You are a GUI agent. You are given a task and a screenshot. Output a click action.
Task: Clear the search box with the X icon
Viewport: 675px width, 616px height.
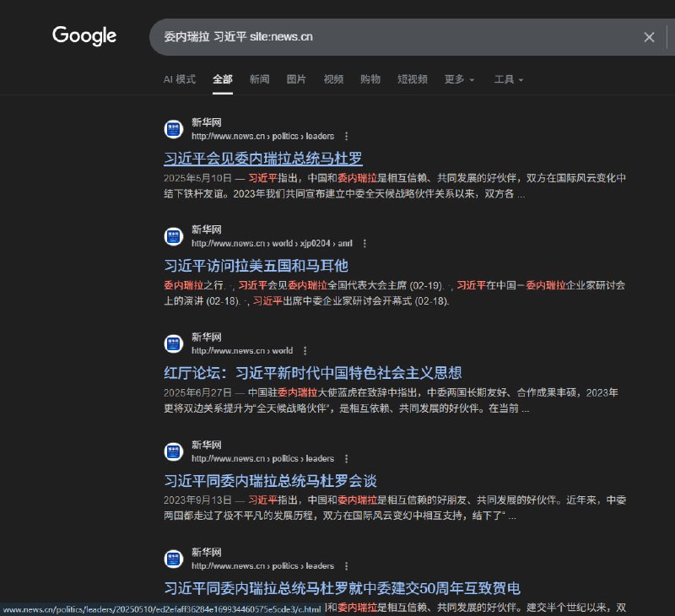649,37
